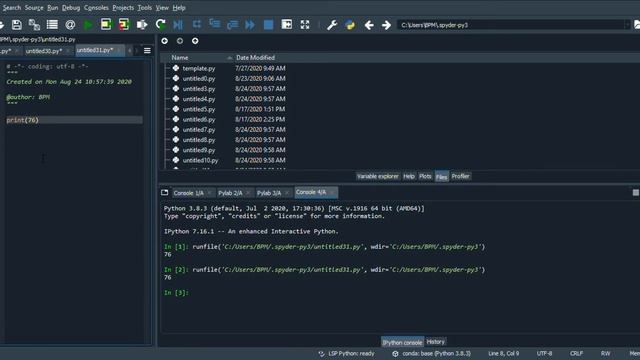
Task: Maximize the current pane icon
Action: click(287, 24)
